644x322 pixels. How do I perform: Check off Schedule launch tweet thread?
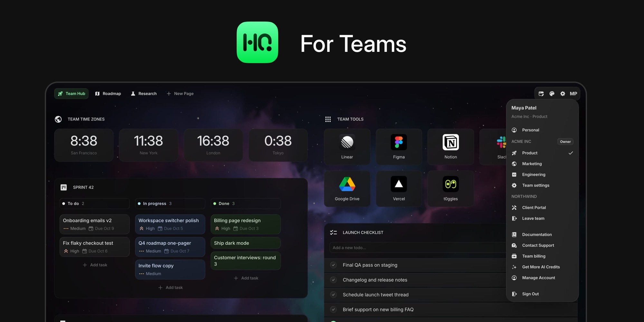point(334,295)
